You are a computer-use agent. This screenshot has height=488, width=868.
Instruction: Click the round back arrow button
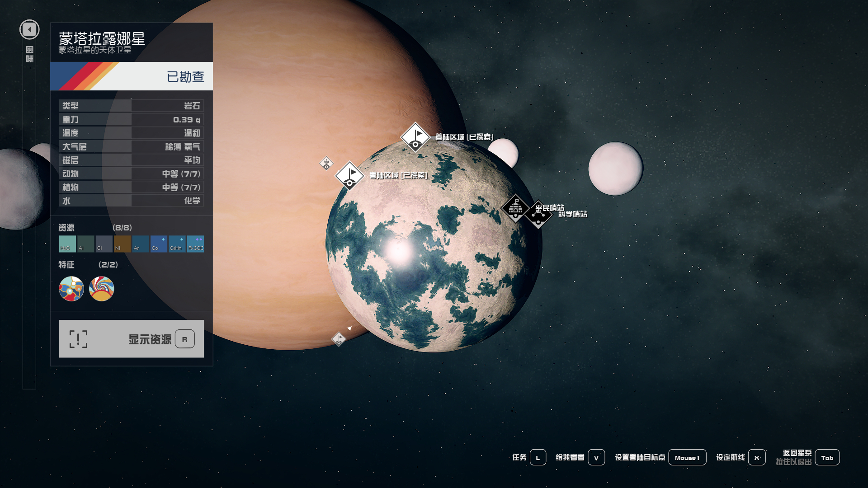[x=29, y=30]
